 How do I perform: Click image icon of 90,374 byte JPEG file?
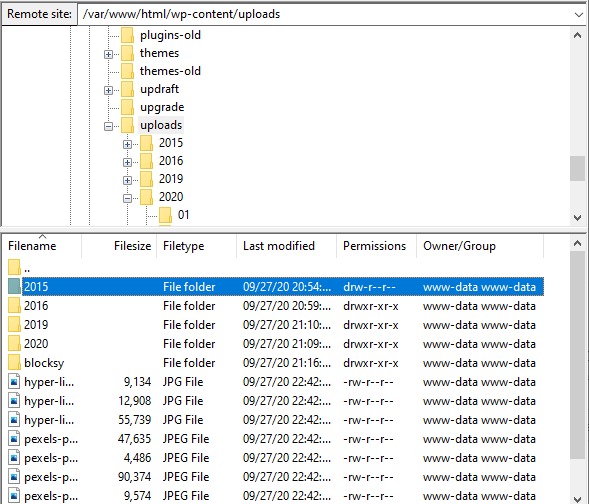point(14,477)
